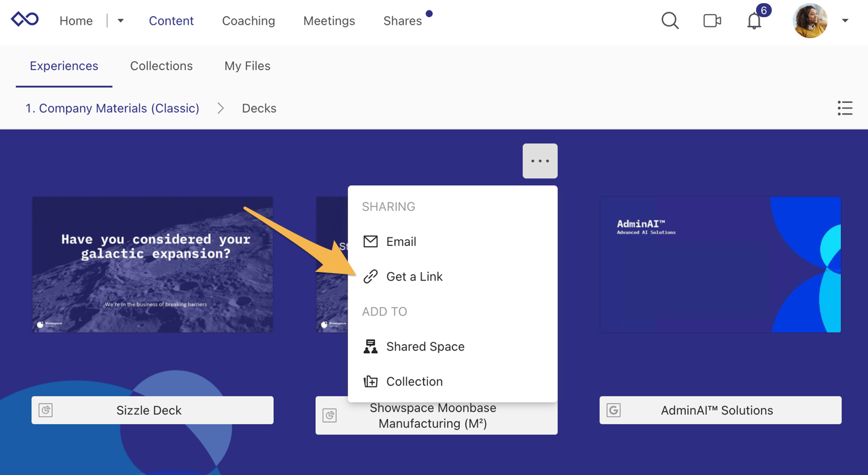Open the search magnifier icon
The height and width of the screenshot is (475, 868).
(670, 20)
